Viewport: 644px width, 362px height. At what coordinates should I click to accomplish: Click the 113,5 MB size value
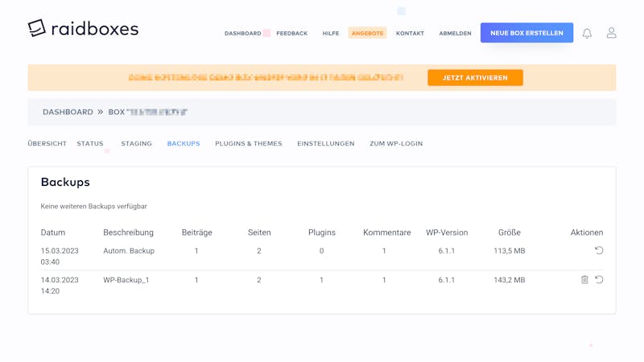[x=510, y=251]
